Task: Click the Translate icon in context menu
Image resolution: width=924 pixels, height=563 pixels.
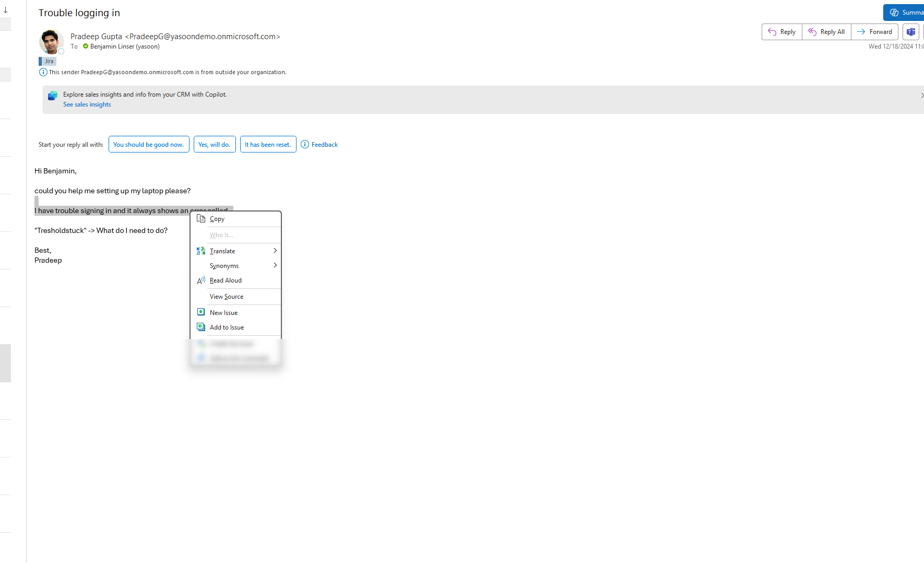Action: coord(201,251)
